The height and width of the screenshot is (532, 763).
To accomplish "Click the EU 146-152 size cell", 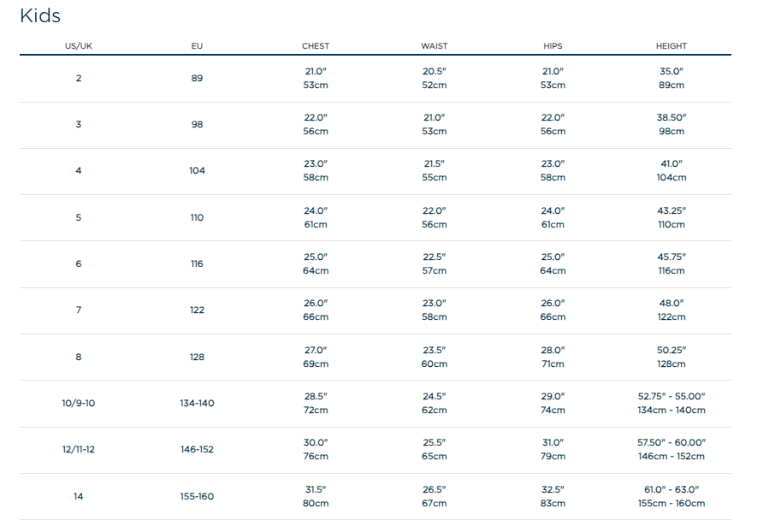I will [x=198, y=449].
